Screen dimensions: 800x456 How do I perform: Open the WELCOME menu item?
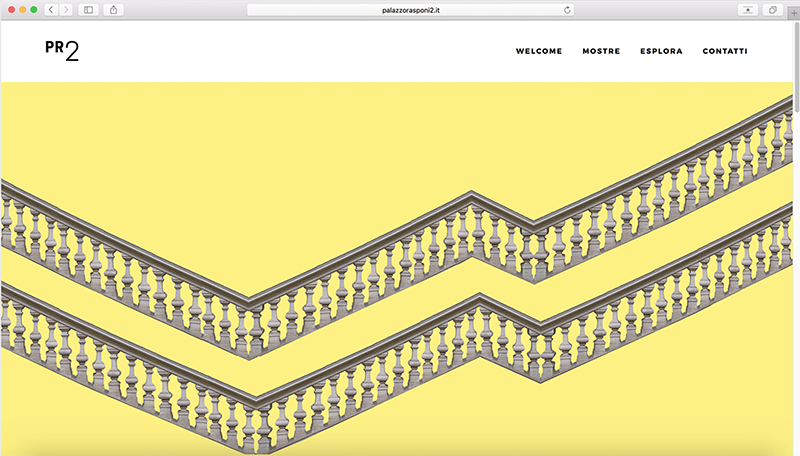[539, 51]
